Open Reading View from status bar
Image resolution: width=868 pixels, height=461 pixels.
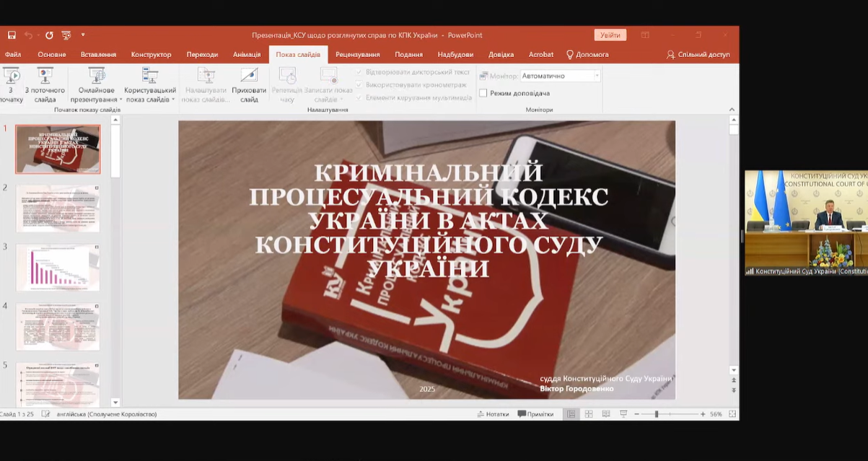pos(605,414)
